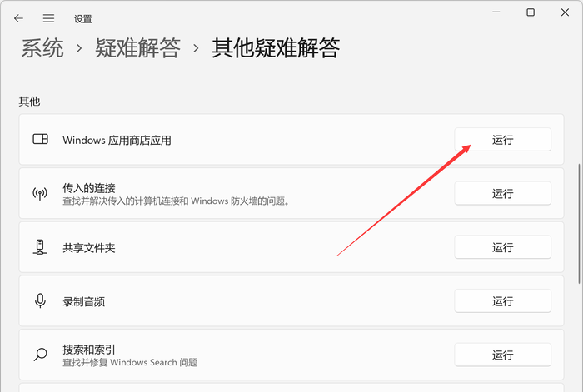Click the Windows Store Apps icon
The width and height of the screenshot is (583, 392).
(x=40, y=140)
